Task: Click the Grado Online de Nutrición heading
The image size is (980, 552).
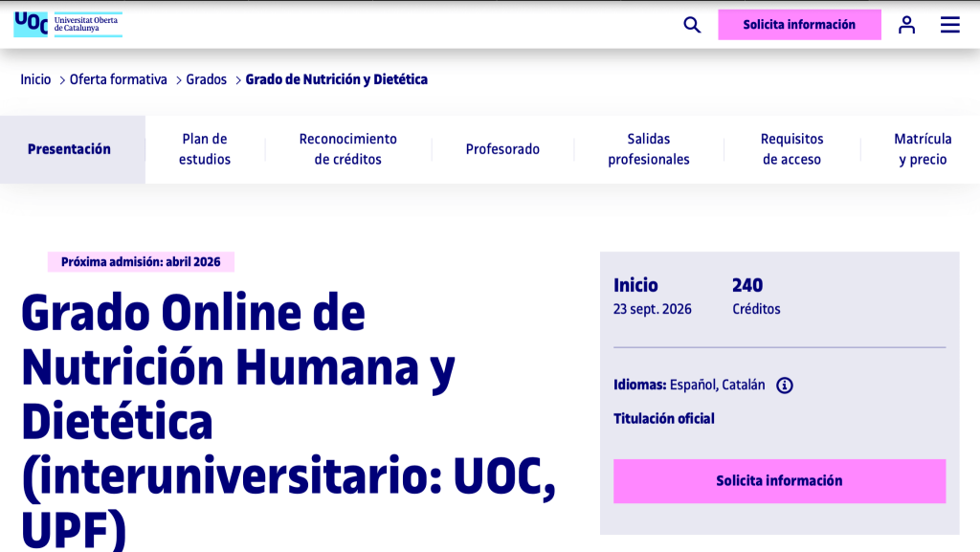Action: (x=288, y=421)
